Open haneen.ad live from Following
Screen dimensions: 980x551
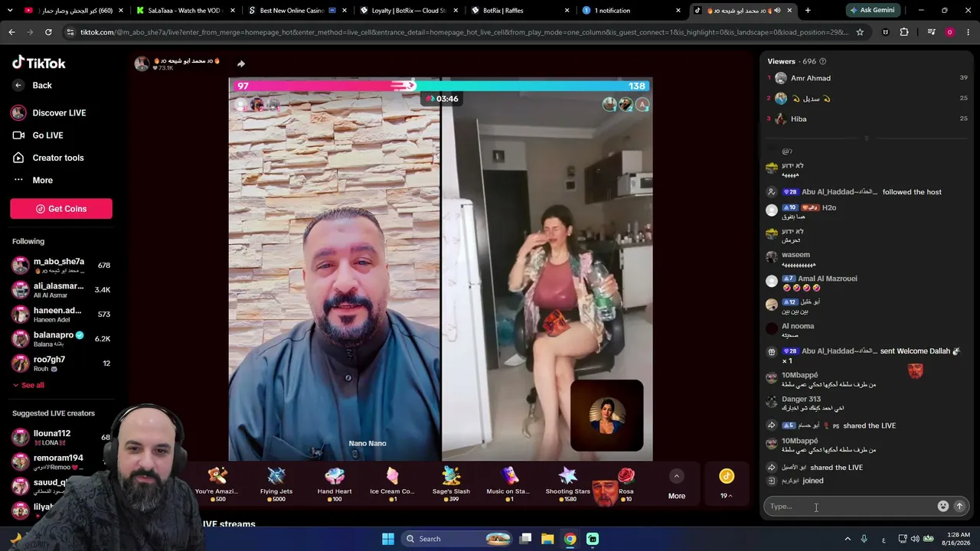[61, 315]
